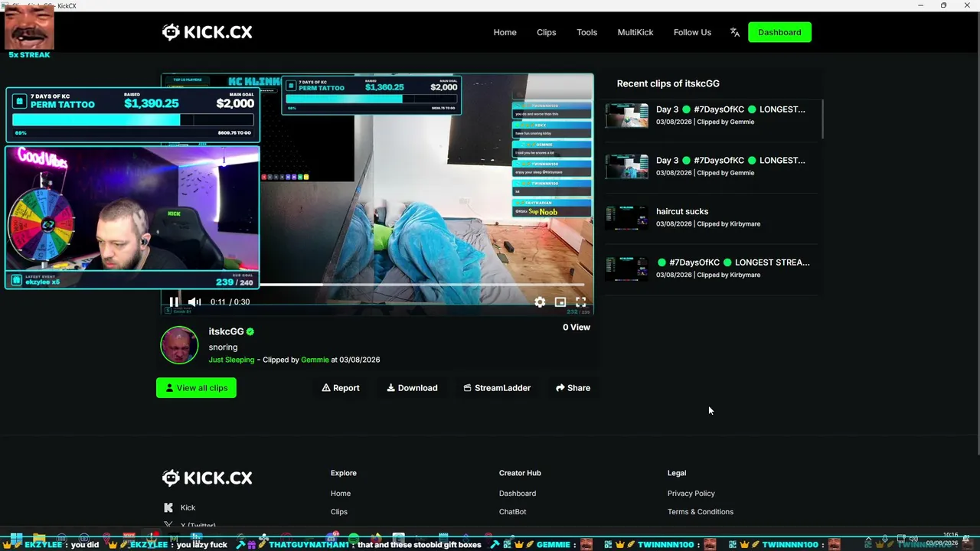Click the '0:11 / 0:30' time display
The height and width of the screenshot is (551, 980).
point(230,302)
